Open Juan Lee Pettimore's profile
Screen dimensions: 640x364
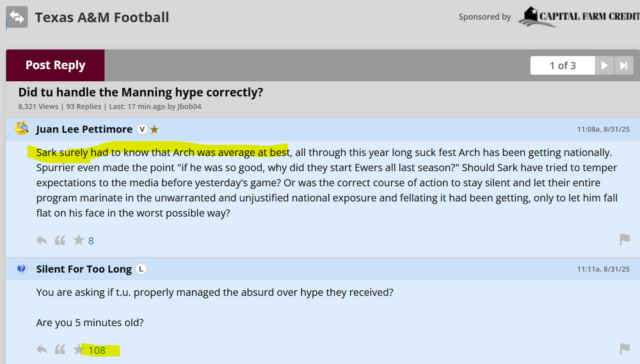pos(84,129)
